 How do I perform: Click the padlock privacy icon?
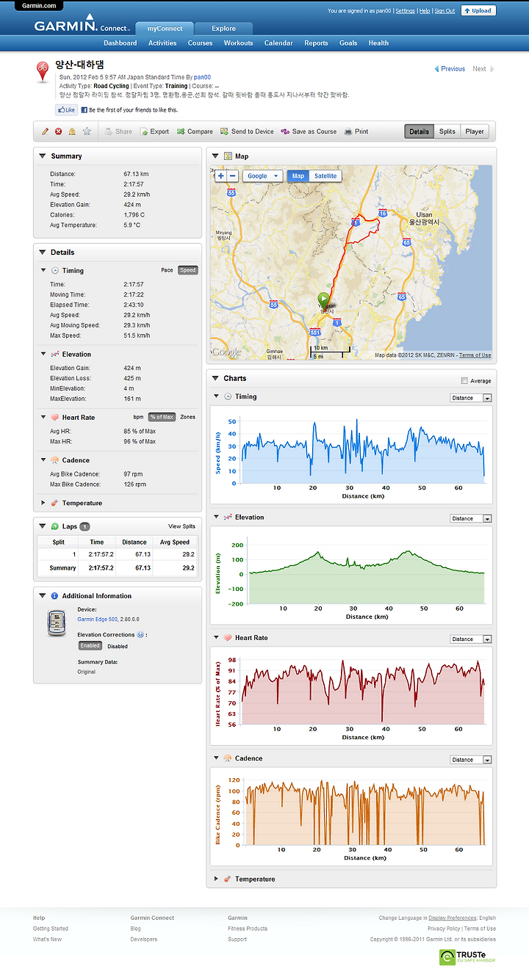tap(72, 131)
